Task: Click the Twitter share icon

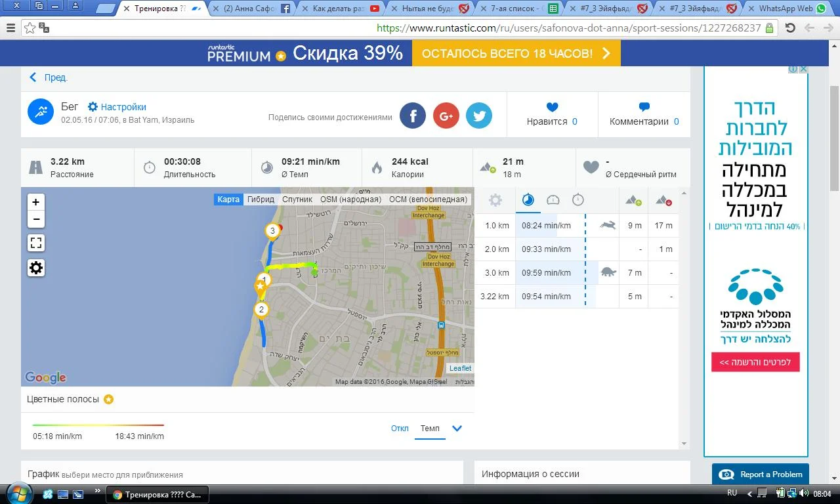Action: 479,115
